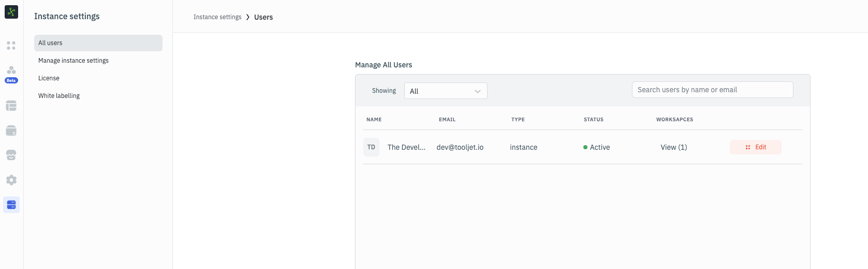
Task: Go to License settings
Action: coord(49,78)
